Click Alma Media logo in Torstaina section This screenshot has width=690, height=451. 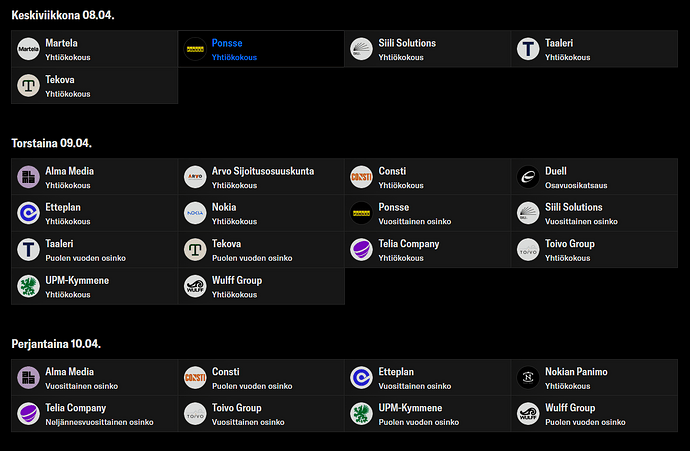(x=28, y=177)
